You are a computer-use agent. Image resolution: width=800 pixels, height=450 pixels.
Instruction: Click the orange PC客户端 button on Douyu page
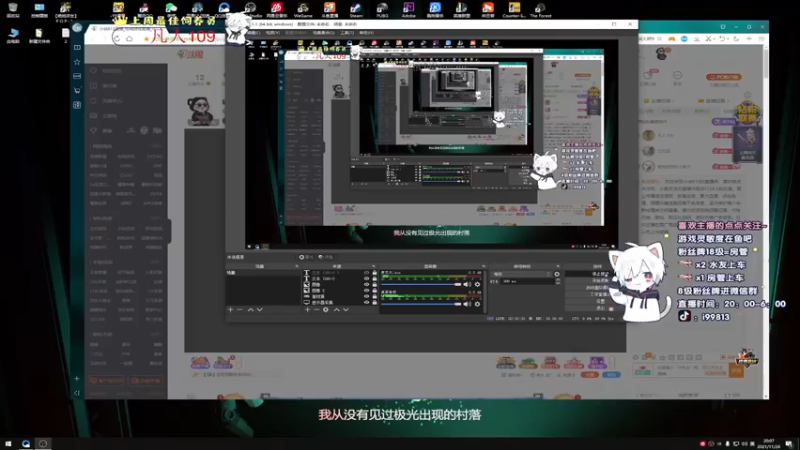click(x=724, y=77)
